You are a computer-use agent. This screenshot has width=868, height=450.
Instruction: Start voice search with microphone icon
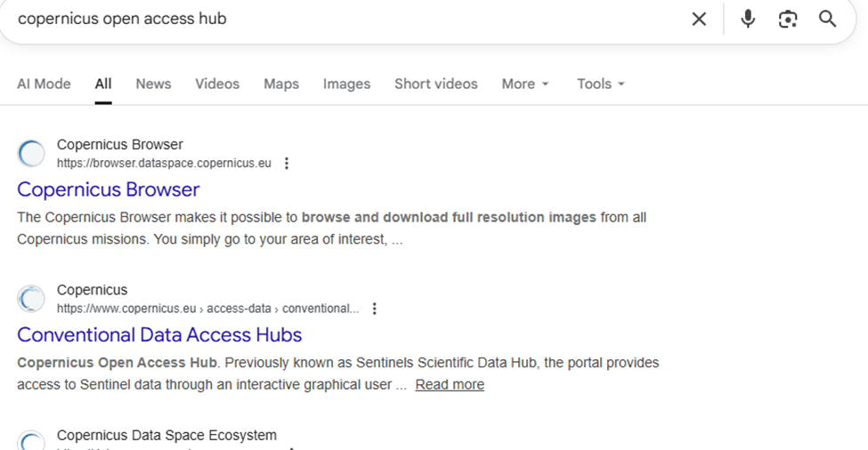click(748, 19)
